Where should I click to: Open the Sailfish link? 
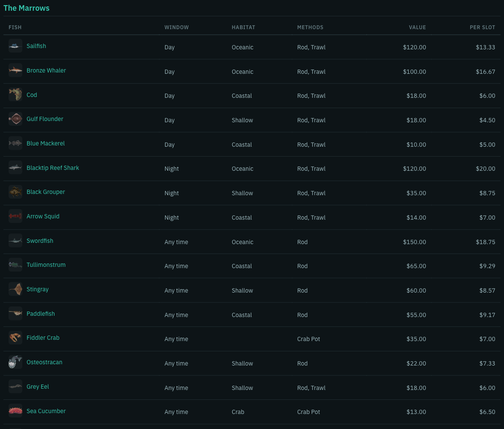[36, 46]
